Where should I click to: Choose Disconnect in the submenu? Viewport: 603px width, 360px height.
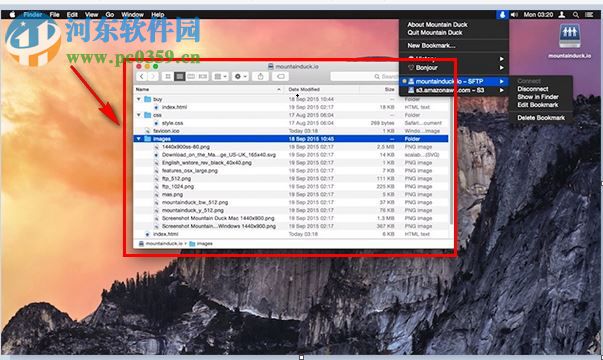[533, 89]
